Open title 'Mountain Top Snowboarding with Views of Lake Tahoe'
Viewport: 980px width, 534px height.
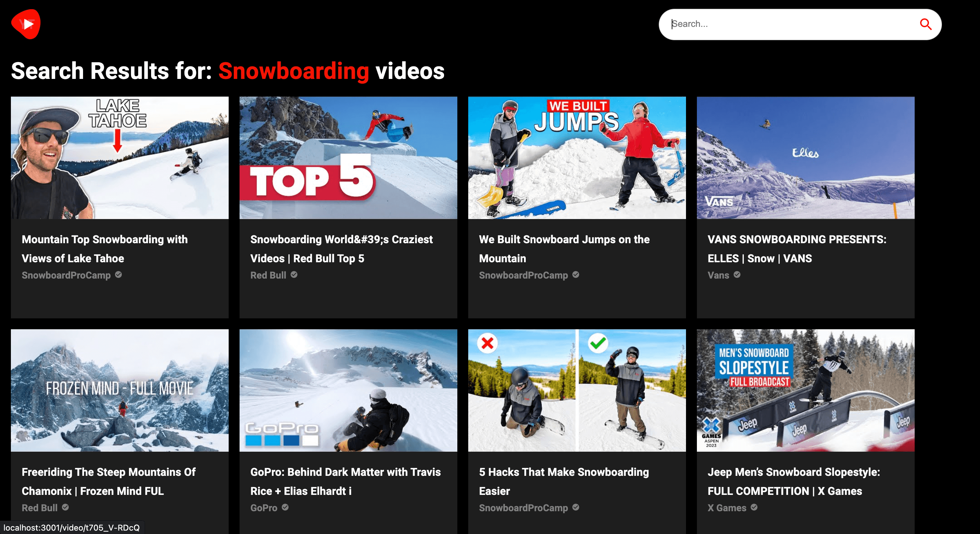point(104,249)
